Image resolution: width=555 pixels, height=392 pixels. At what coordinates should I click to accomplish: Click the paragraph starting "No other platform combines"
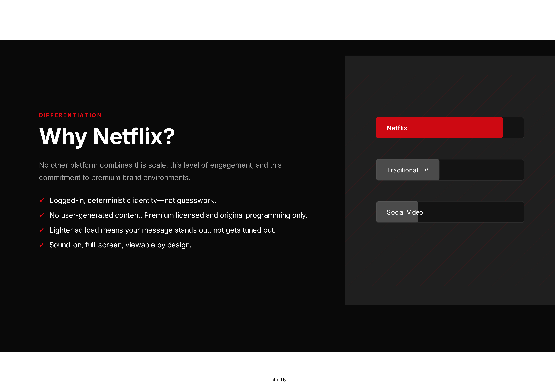(160, 171)
